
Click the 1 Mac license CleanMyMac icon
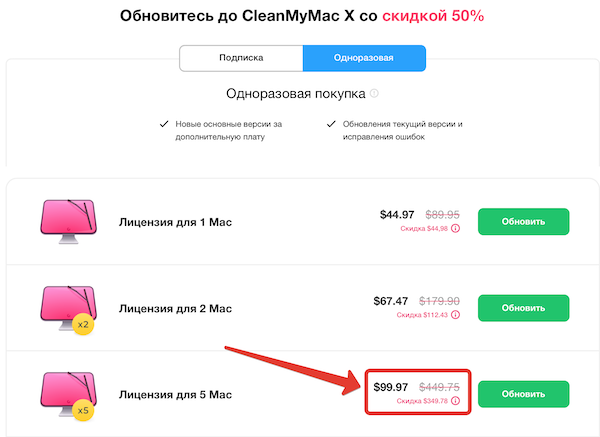coord(69,220)
